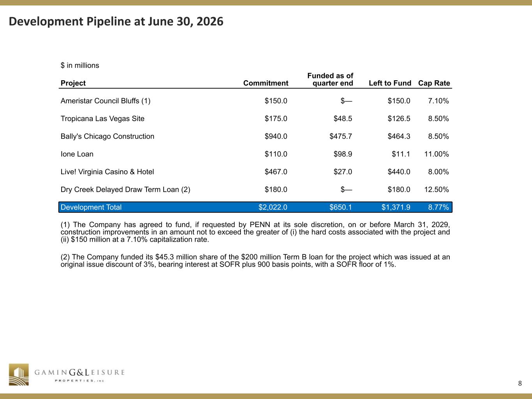Click the Project column header
Screen dimensions: 532x399
tap(73, 83)
